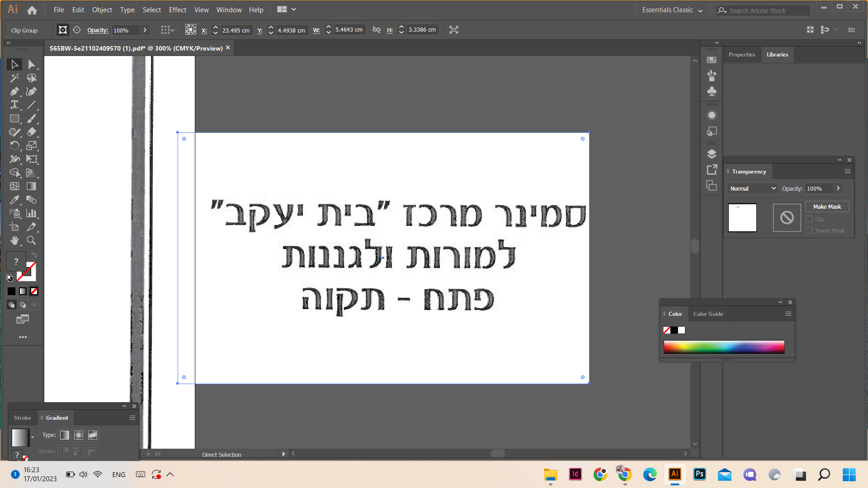Select the Zoom tool

click(x=31, y=240)
